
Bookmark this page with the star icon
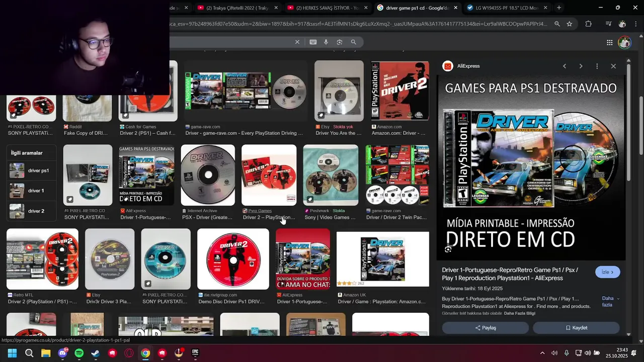tap(570, 24)
